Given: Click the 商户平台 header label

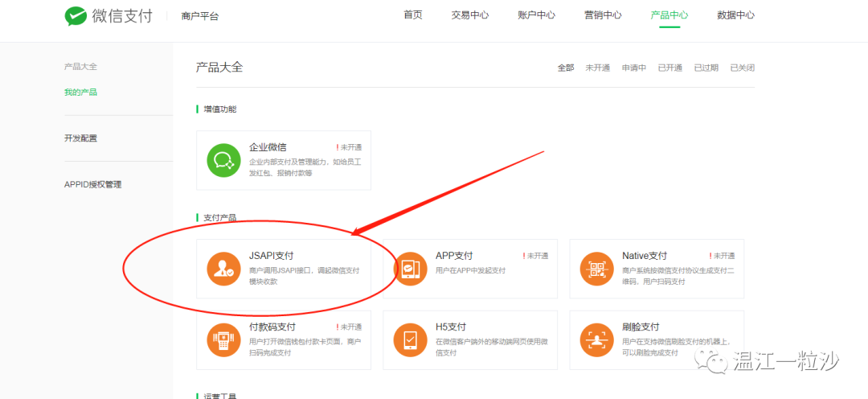Looking at the screenshot, I should tap(200, 16).
